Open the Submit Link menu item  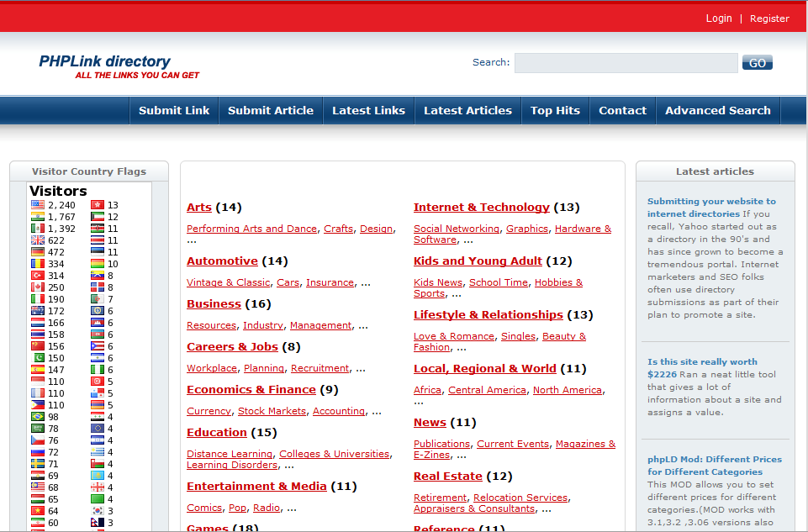[x=174, y=110]
